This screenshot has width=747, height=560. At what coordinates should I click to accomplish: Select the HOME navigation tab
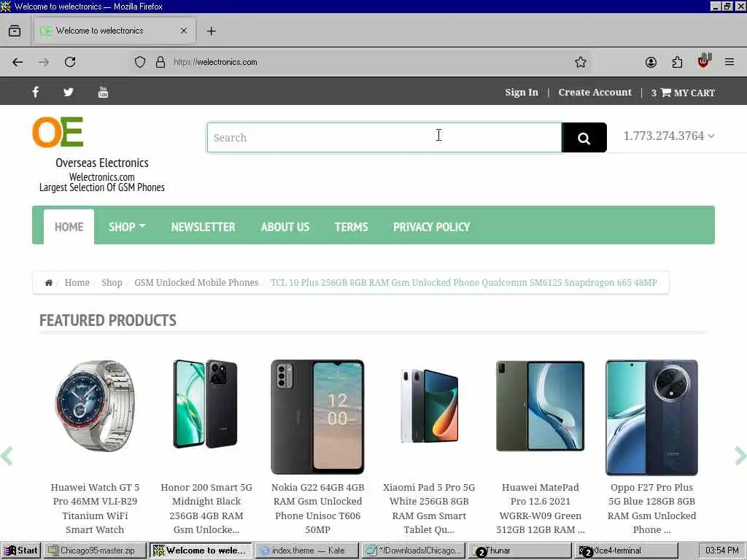click(69, 227)
